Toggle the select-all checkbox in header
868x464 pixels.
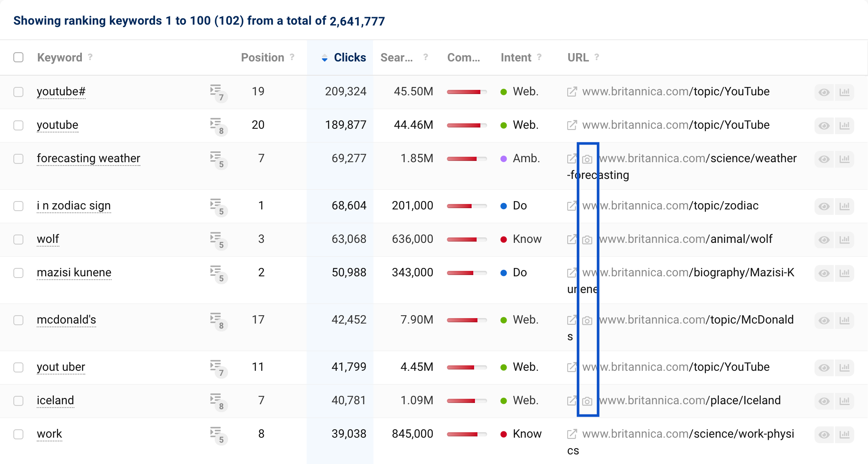pos(18,57)
